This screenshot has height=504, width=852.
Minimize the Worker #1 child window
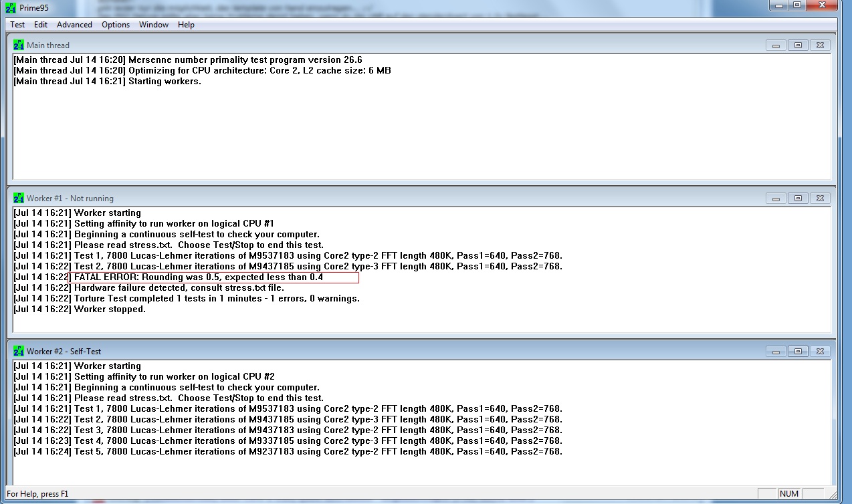776,199
